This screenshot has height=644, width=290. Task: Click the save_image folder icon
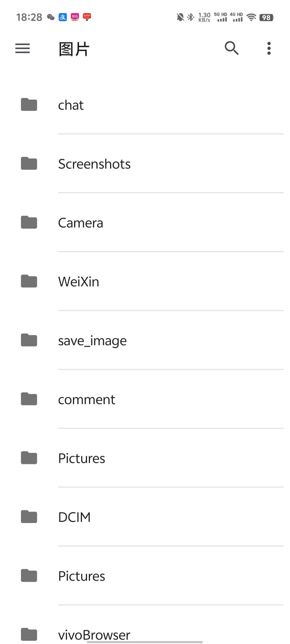pos(29,340)
